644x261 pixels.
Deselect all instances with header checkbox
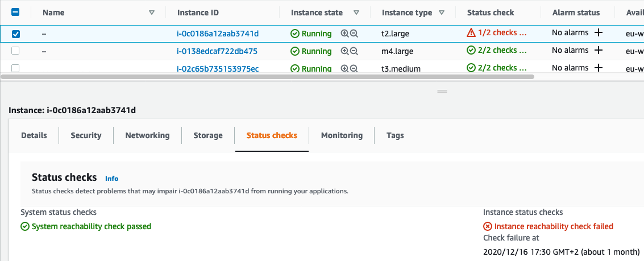coord(16,12)
